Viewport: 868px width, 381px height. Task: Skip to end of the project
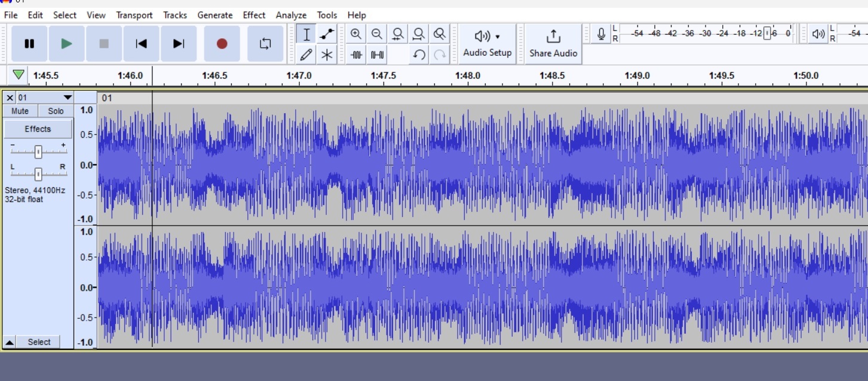tap(179, 44)
